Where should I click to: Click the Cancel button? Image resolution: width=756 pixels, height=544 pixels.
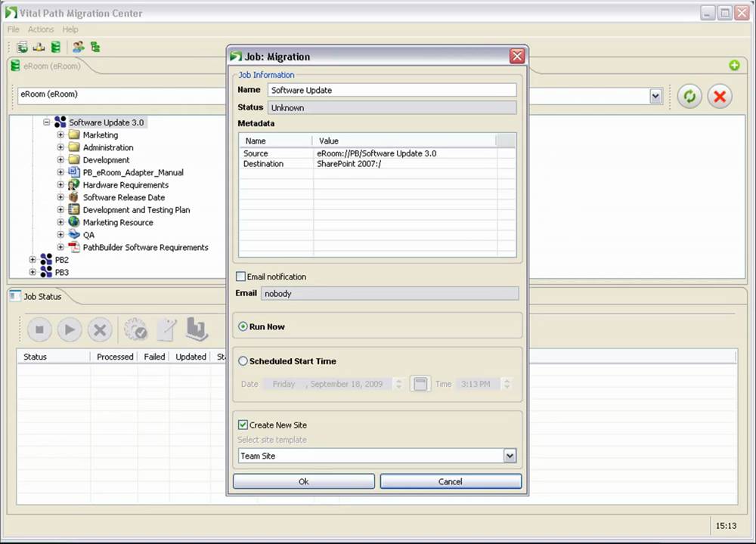(451, 481)
